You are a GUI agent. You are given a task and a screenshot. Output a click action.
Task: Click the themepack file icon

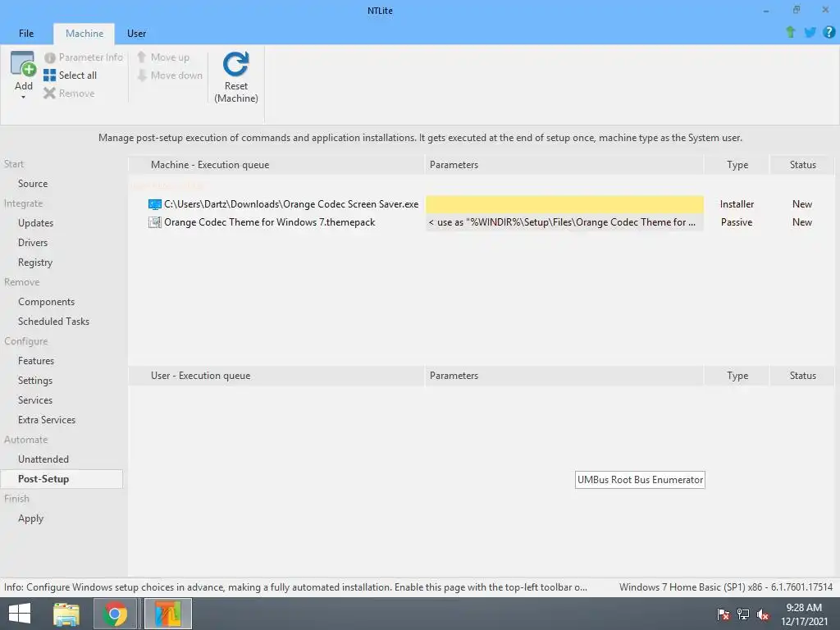click(155, 222)
